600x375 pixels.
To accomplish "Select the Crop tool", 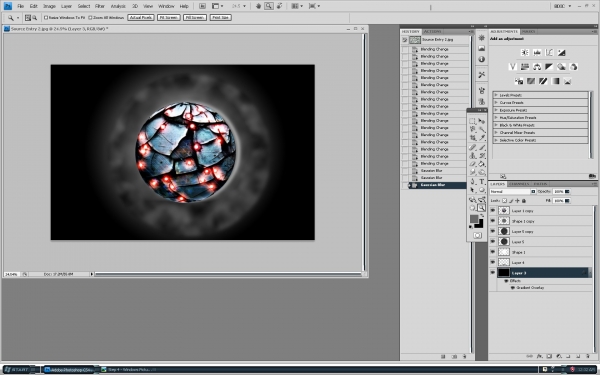I will tap(473, 138).
